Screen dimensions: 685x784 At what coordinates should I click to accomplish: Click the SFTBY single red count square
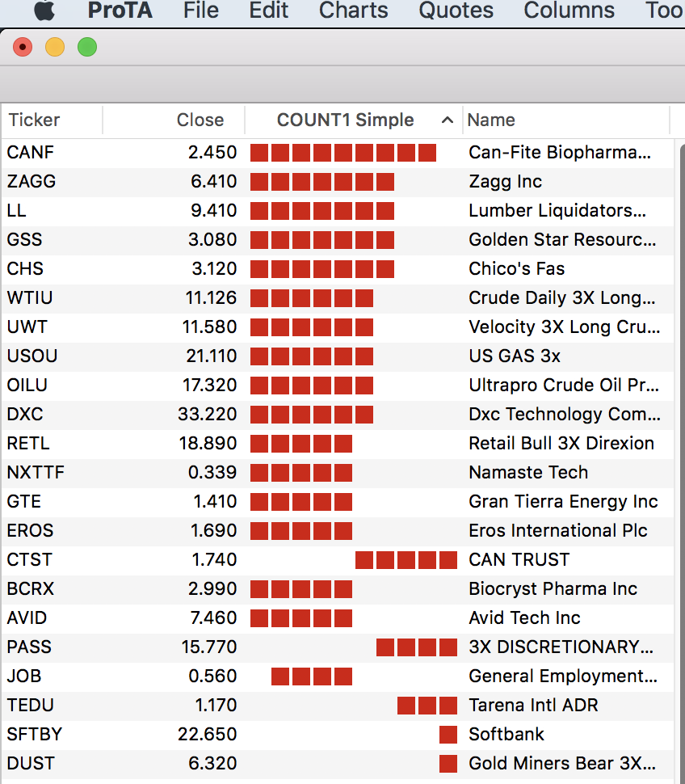pyautogui.click(x=448, y=735)
